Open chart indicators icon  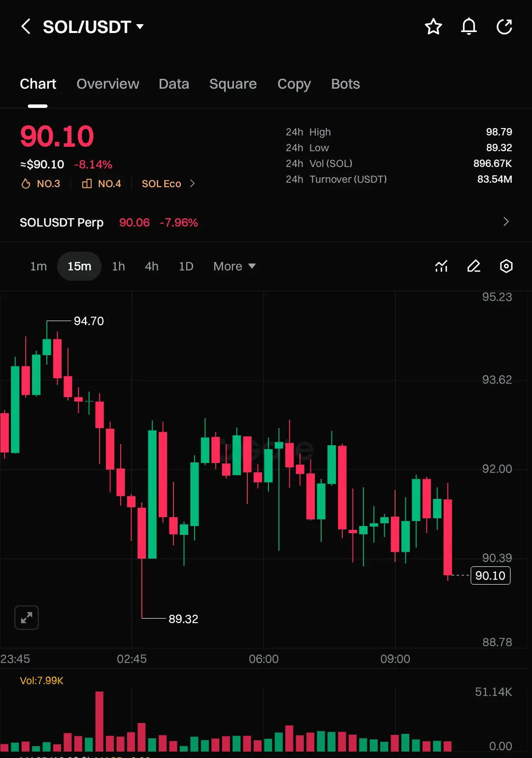click(x=441, y=266)
